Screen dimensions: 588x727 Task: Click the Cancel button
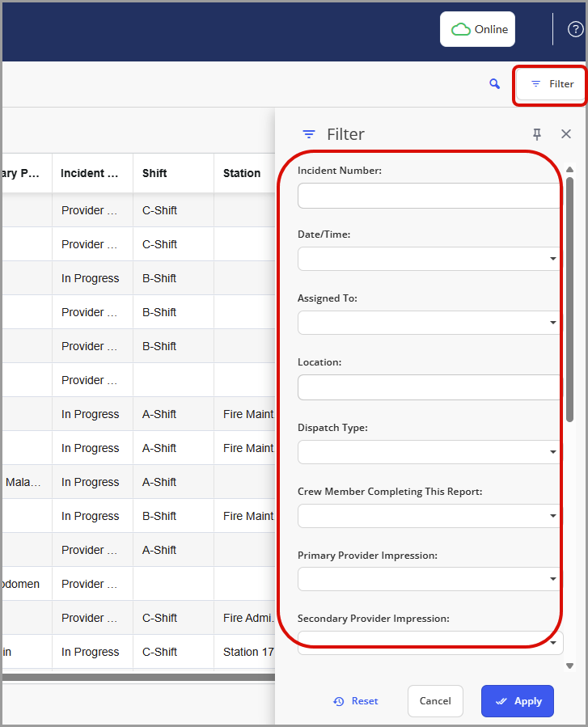pos(435,701)
